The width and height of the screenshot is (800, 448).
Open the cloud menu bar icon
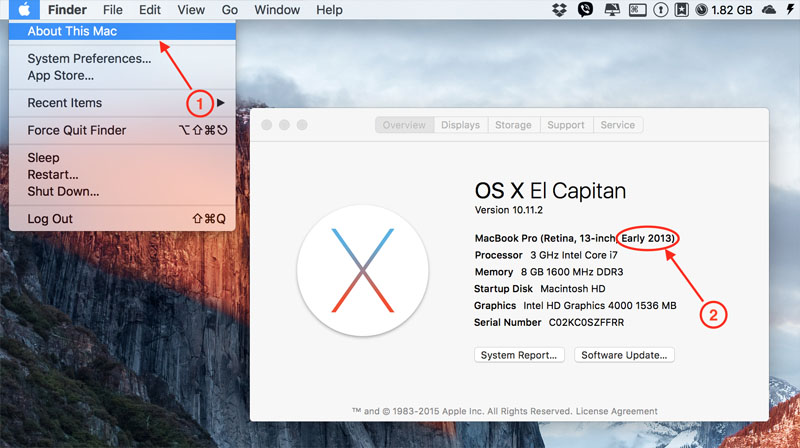click(x=769, y=10)
